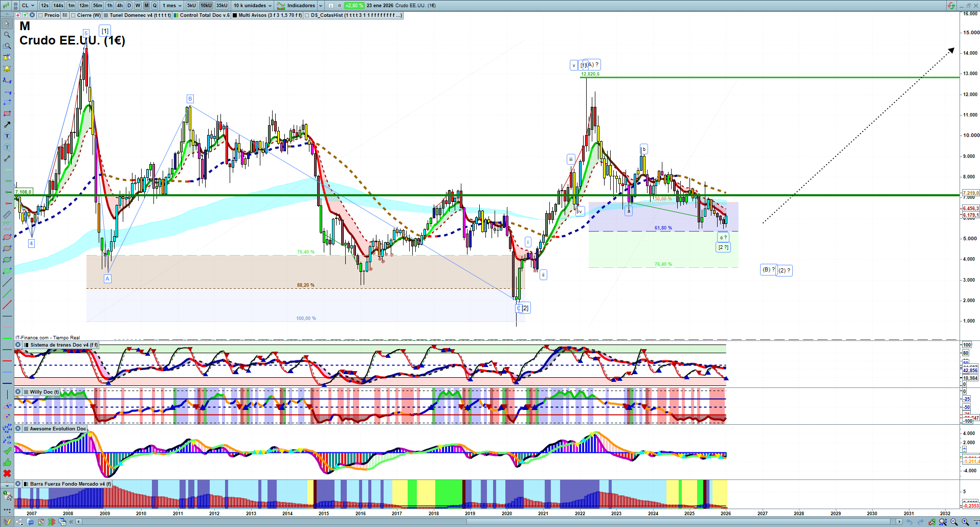The image size is (980, 527).
Task: Click the Multi Avisos indicator label
Action: click(271, 15)
